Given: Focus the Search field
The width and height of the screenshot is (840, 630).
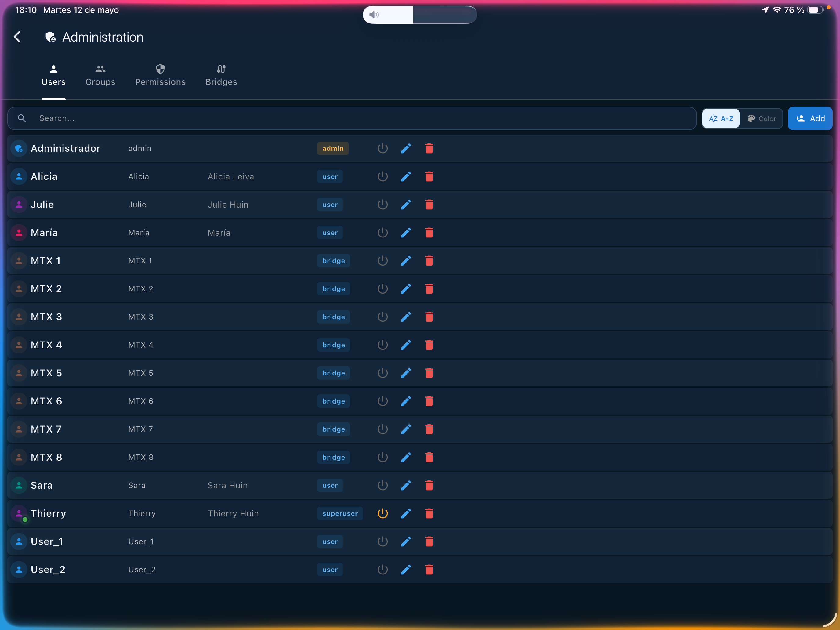Looking at the screenshot, I should [352, 118].
